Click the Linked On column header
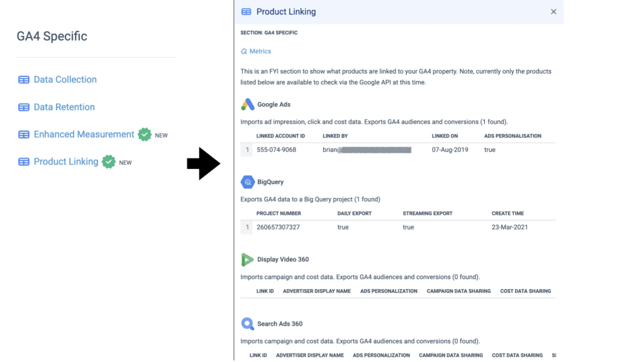The width and height of the screenshot is (644, 362). 445,136
